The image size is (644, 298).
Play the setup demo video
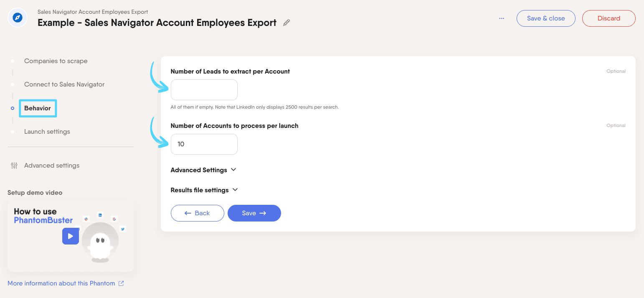(x=71, y=236)
